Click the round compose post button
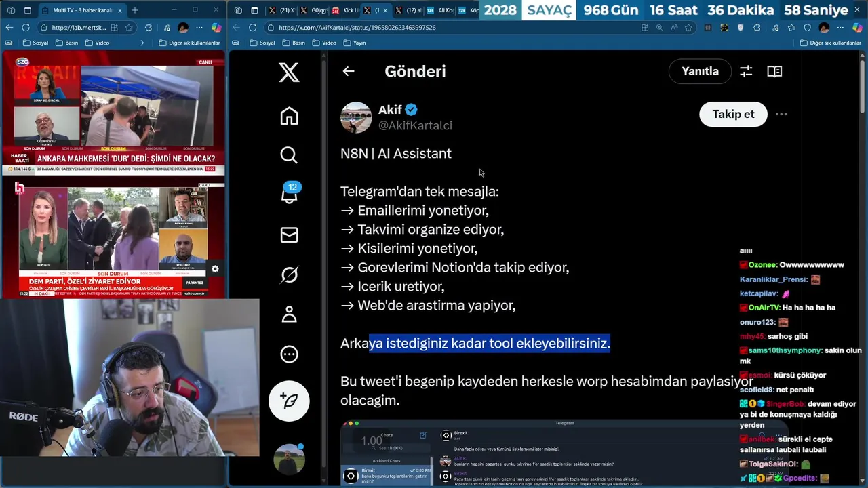 coord(289,401)
